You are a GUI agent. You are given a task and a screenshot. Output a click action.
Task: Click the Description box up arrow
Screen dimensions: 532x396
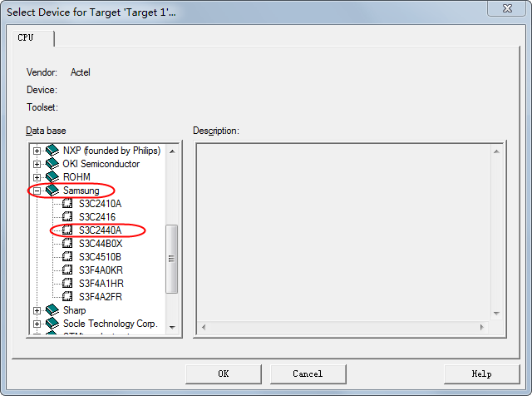coord(496,151)
